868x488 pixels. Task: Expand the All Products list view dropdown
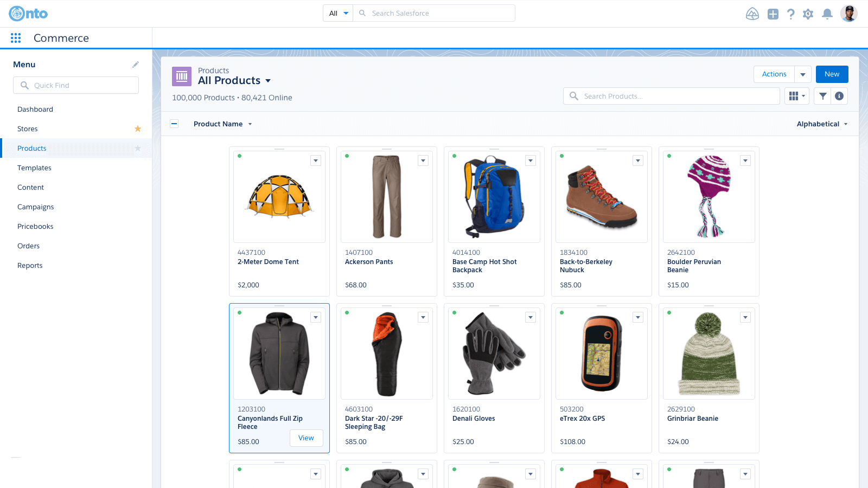point(268,81)
